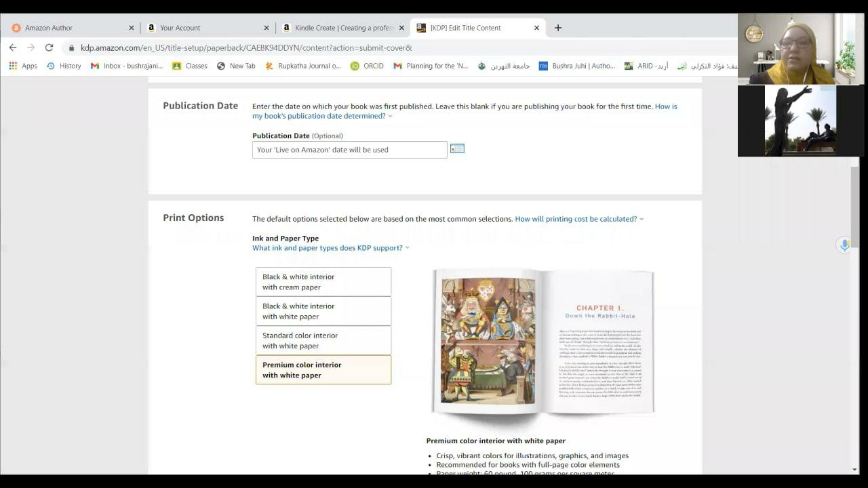Open the Gmail Inbox bookmark
Screen dimensions: 868x488
[x=127, y=66]
